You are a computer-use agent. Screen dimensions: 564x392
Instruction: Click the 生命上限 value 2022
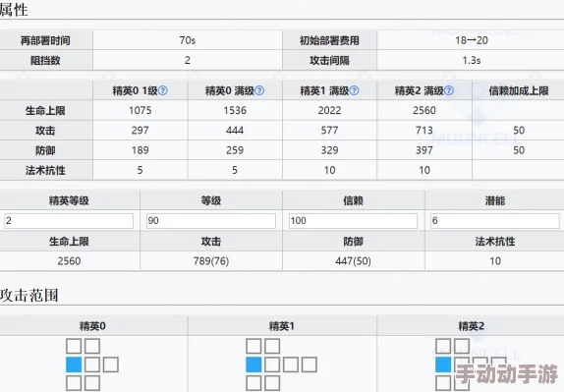pyautogui.click(x=329, y=110)
